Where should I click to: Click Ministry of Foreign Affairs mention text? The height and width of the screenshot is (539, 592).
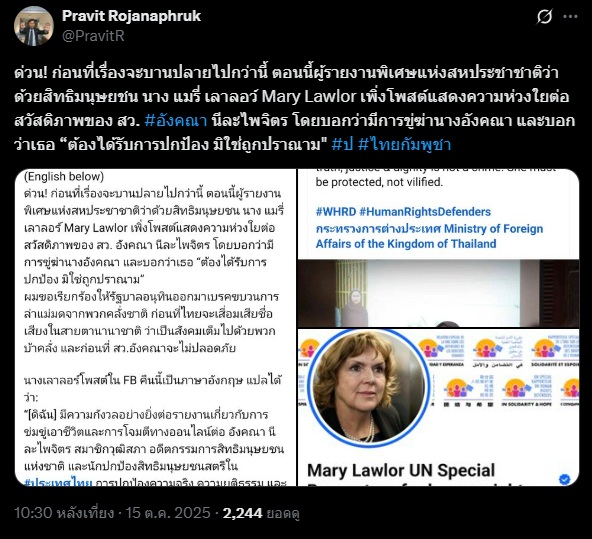point(429,236)
